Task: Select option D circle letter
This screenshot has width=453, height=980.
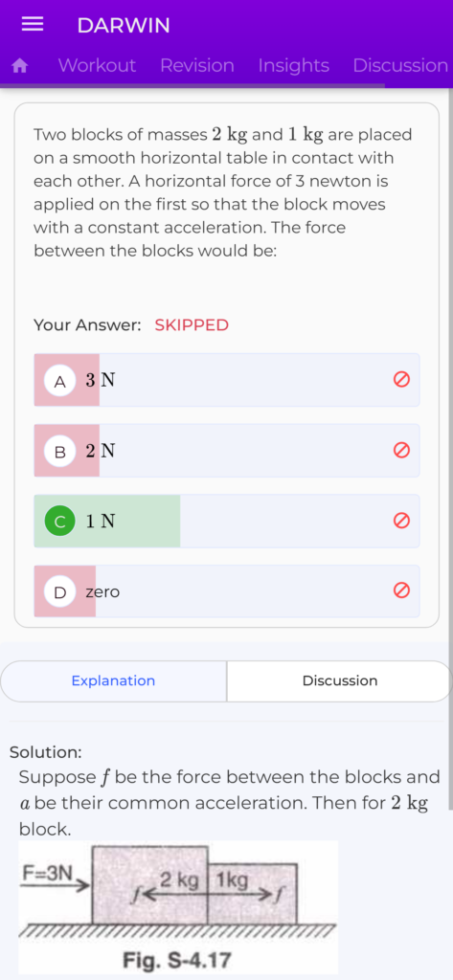Action: 60,591
